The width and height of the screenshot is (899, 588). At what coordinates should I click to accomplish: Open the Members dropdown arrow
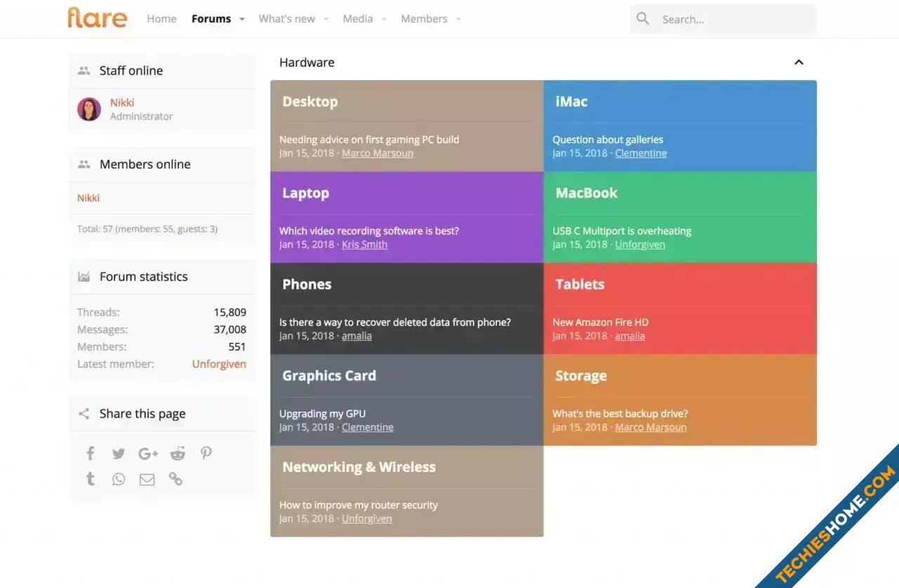[x=459, y=20]
